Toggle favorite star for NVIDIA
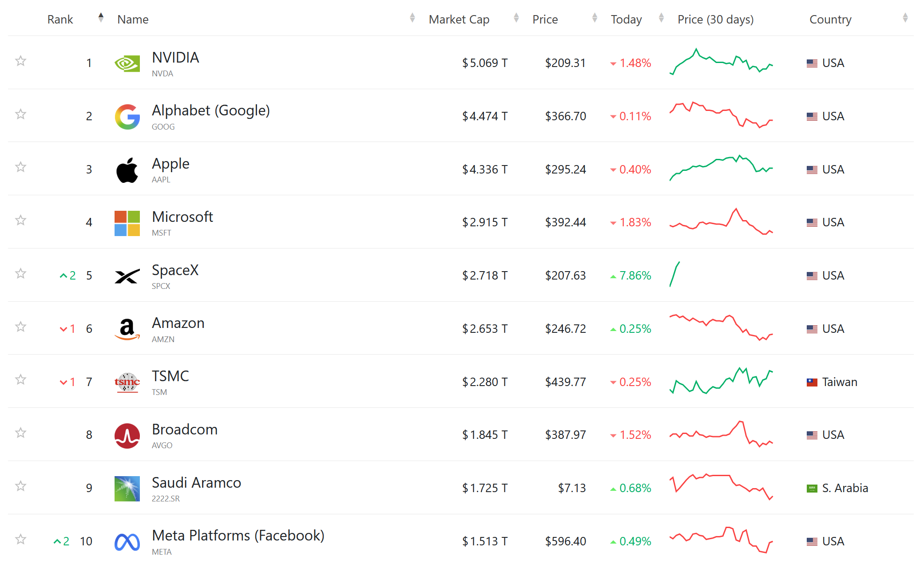The image size is (924, 564). tap(20, 61)
